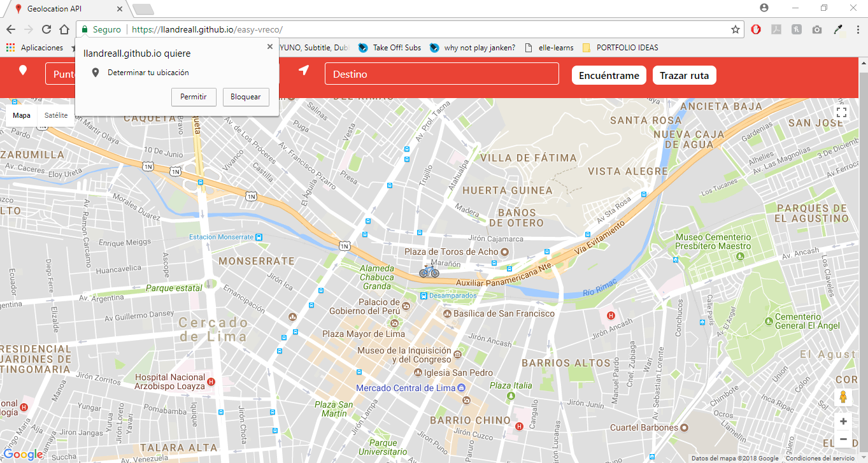Click the BARRIO CHINO map label
The image size is (868, 463).
tap(470, 420)
